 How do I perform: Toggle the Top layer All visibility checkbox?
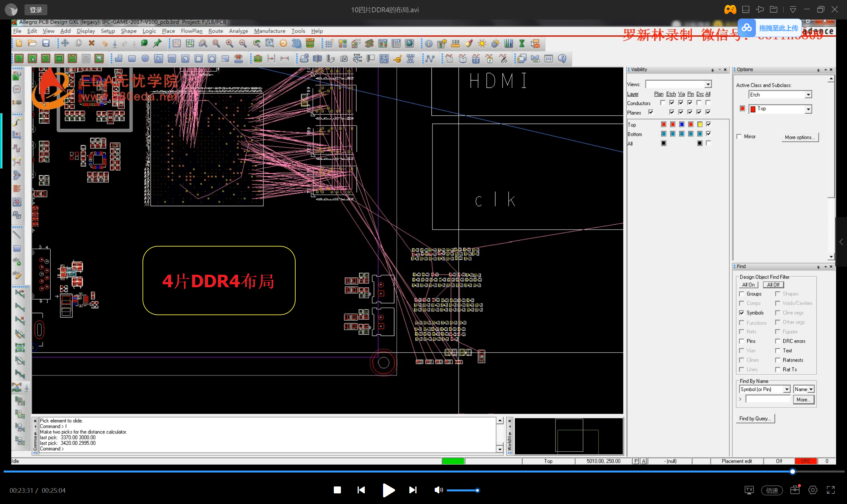click(708, 124)
